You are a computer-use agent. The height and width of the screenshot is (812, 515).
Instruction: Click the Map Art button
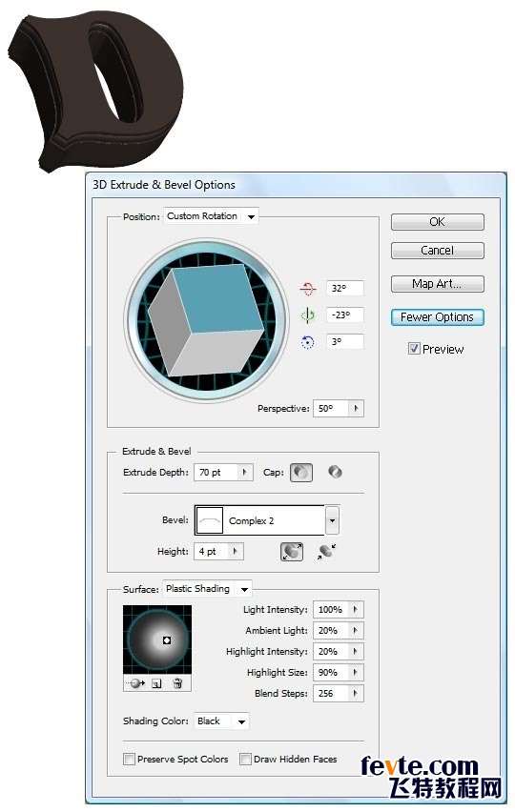[x=438, y=284]
